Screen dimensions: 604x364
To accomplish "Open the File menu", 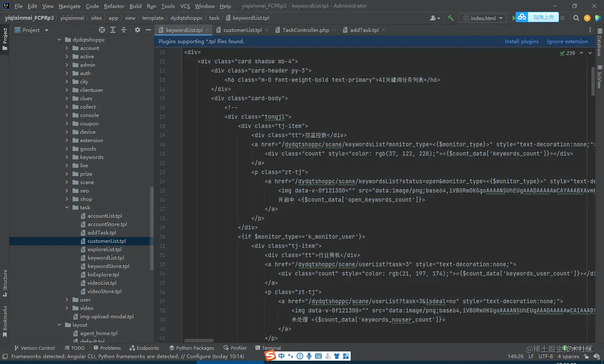I will [x=18, y=6].
